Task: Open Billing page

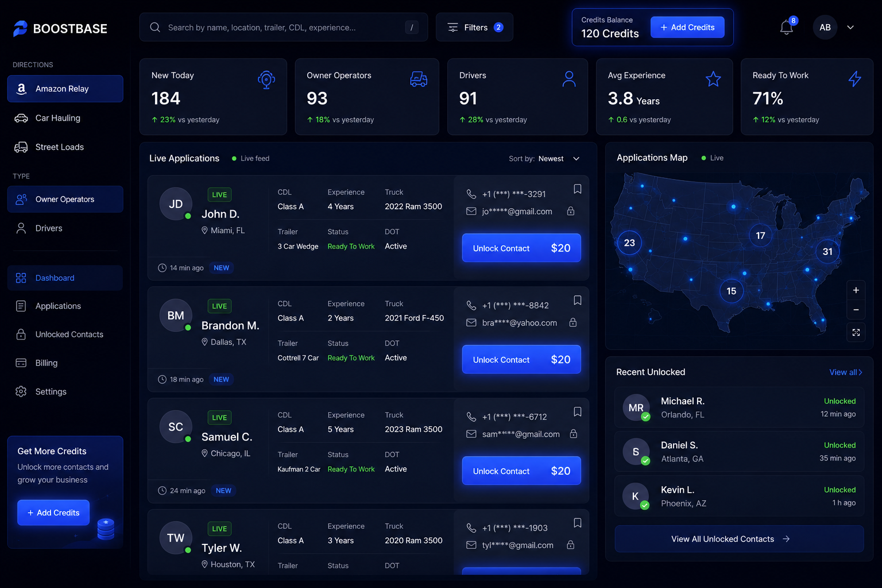Action: tap(65, 363)
